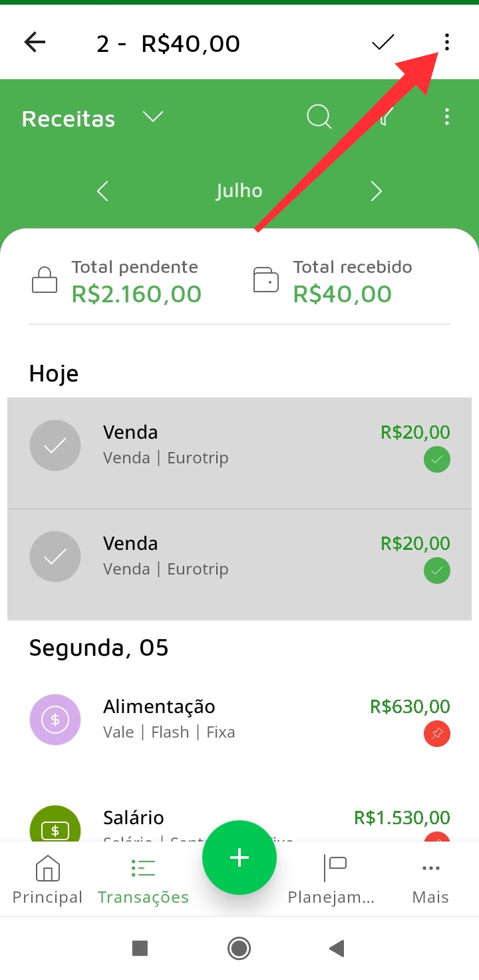Open the Mais tab
The height and width of the screenshot is (980, 479).
point(430,880)
